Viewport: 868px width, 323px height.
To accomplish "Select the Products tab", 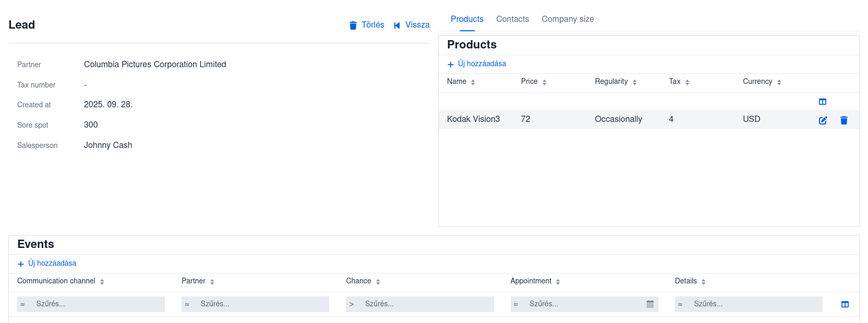I will pyautogui.click(x=467, y=19).
